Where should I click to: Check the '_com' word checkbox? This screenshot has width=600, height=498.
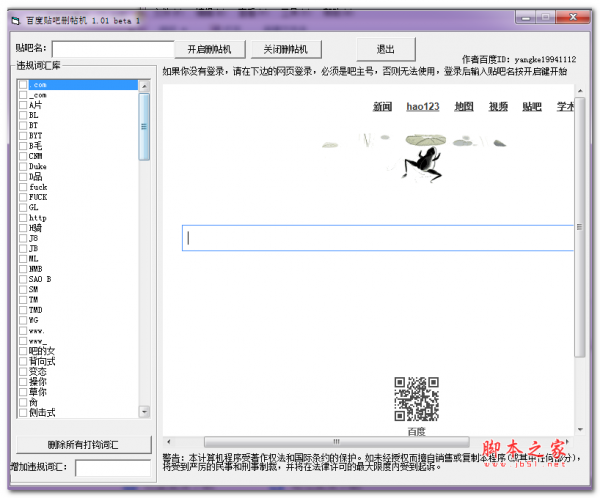click(23, 95)
